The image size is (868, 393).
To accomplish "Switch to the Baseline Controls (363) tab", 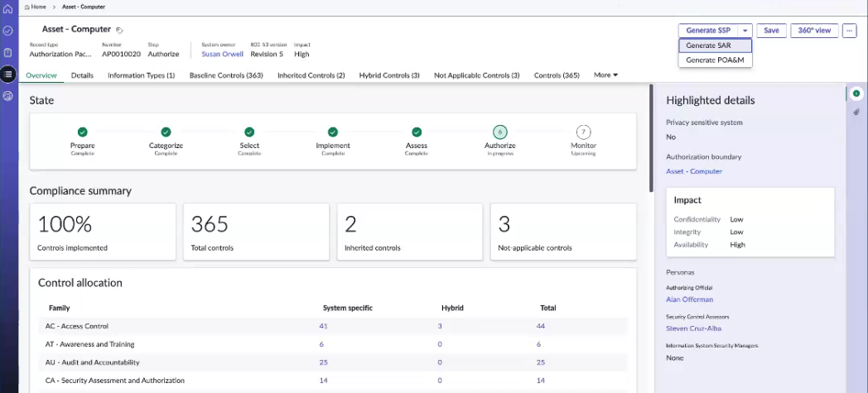I will pyautogui.click(x=226, y=75).
